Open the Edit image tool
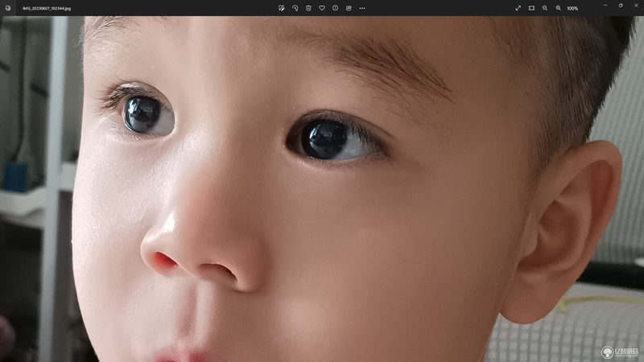 tap(281, 8)
